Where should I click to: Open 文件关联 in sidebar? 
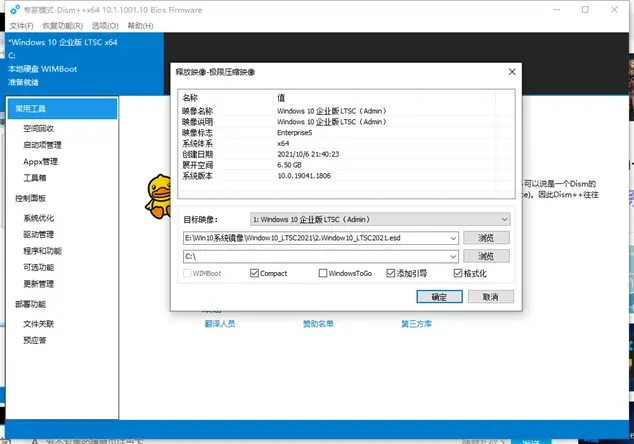tap(38, 324)
